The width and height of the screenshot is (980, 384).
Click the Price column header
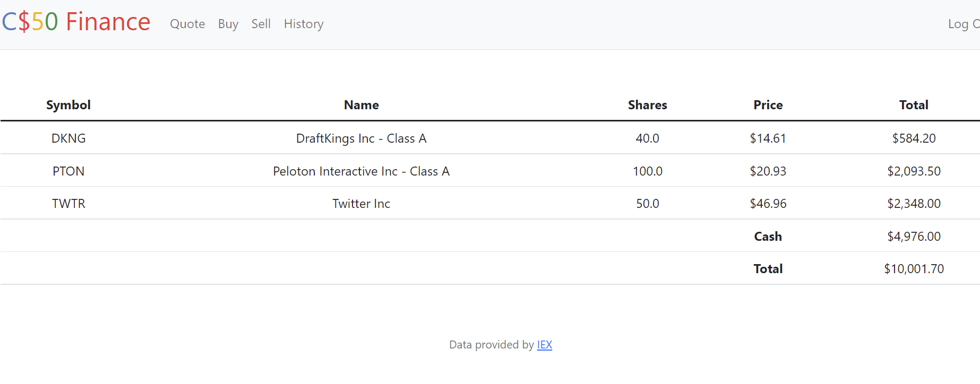coord(768,105)
